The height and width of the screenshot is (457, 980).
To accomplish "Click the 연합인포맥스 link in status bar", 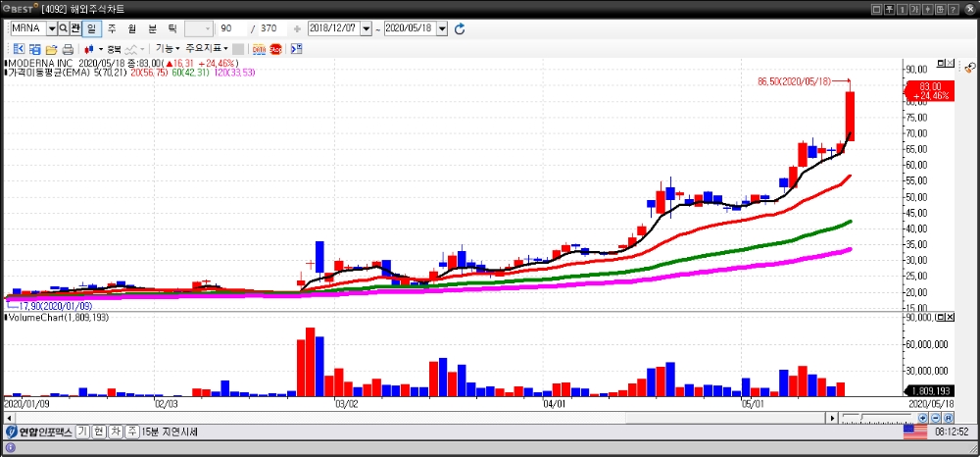I will click(x=45, y=432).
